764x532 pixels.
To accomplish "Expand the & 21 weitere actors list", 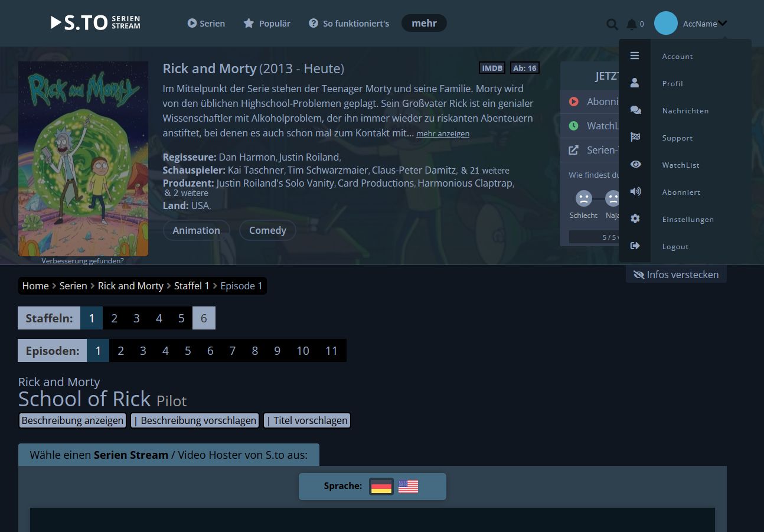I will click(485, 170).
